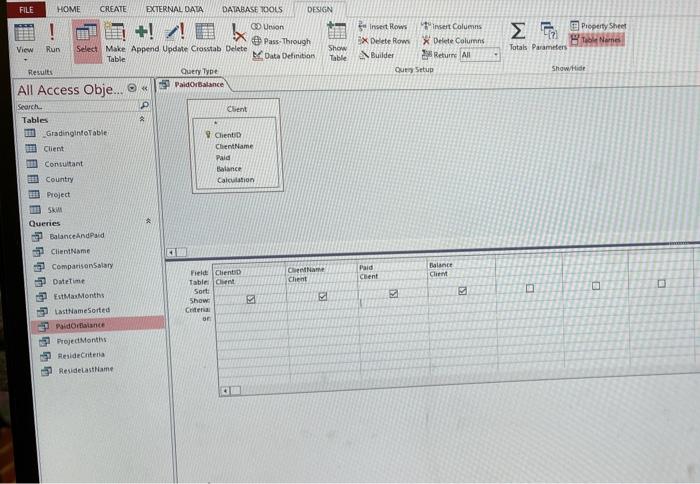Choose Select query type
The width and height of the screenshot is (700, 484).
[x=87, y=41]
